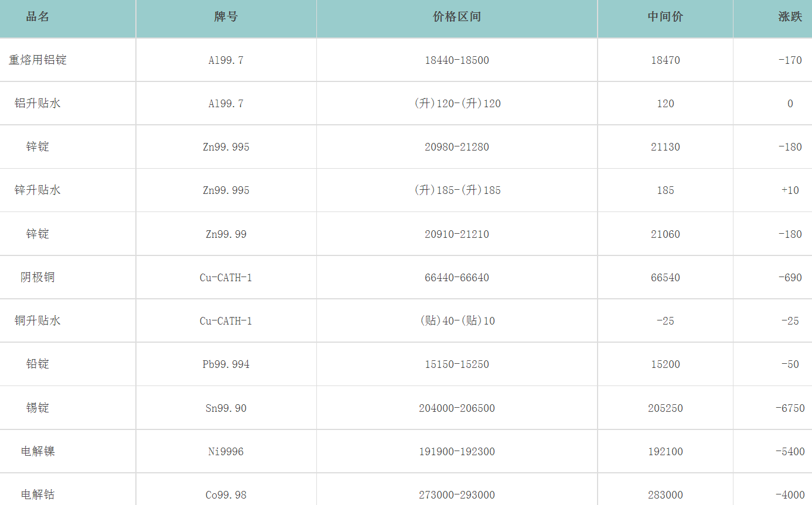Select the 锌升贴水 product cell
This screenshot has height=505, width=812.
37,190
